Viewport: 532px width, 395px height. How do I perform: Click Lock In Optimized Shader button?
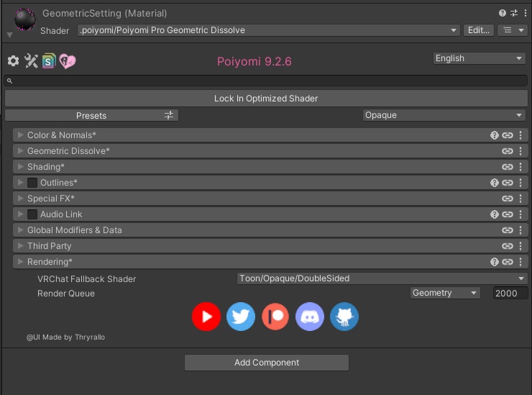[266, 99]
